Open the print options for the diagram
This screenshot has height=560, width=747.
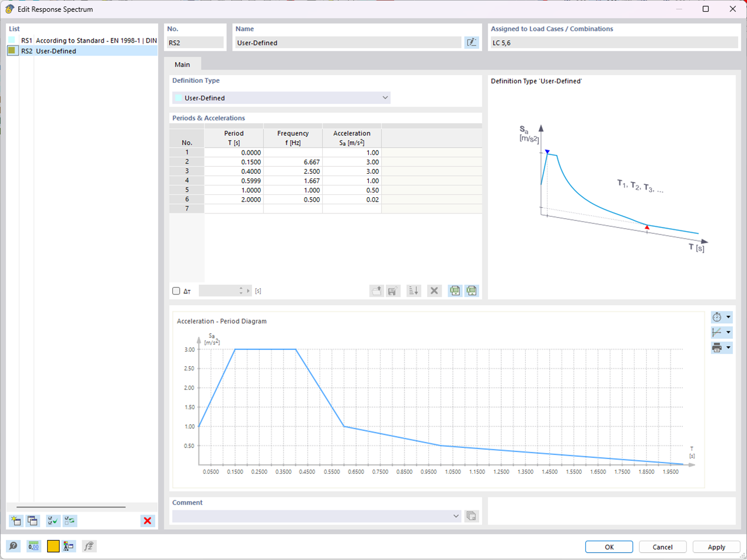tap(722, 347)
